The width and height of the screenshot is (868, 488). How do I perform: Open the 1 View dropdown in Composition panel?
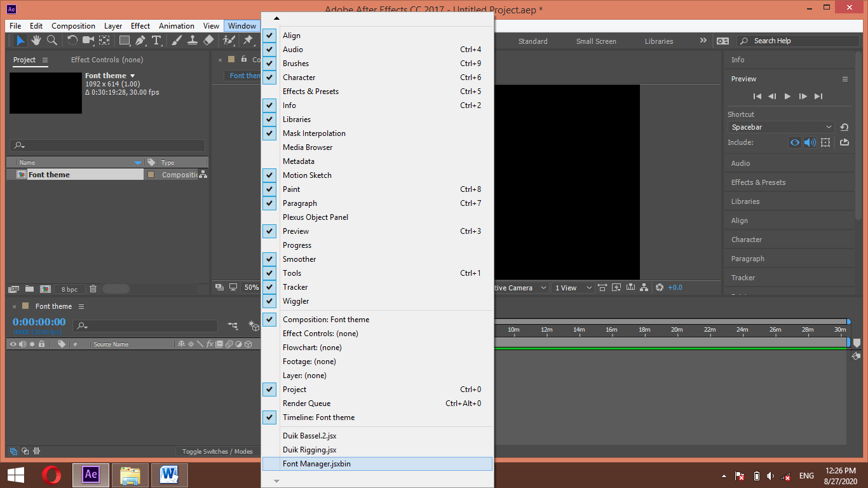coord(571,287)
